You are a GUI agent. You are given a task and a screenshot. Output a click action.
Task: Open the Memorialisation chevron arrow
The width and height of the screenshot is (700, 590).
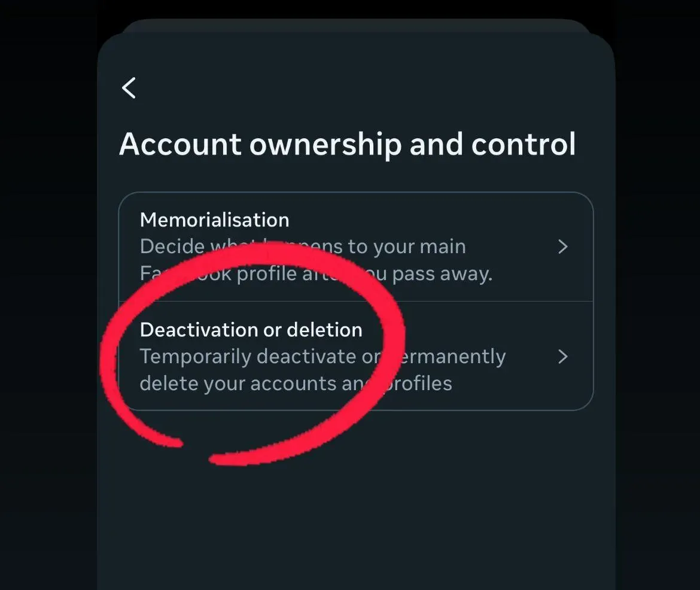click(x=562, y=247)
